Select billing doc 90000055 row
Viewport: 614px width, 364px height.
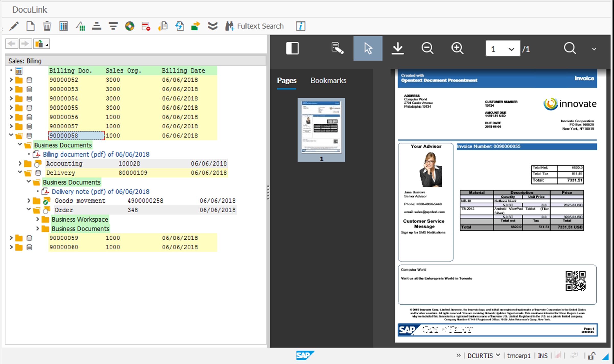[133, 108]
